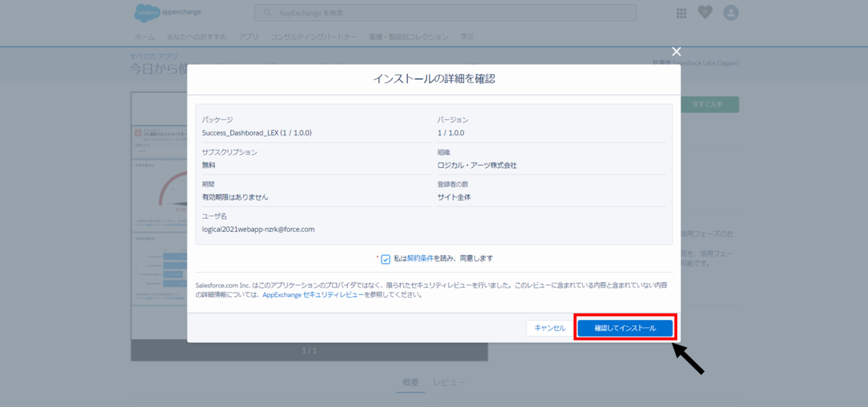
Task: Switch to the レビュー tab
Action: [x=449, y=382]
